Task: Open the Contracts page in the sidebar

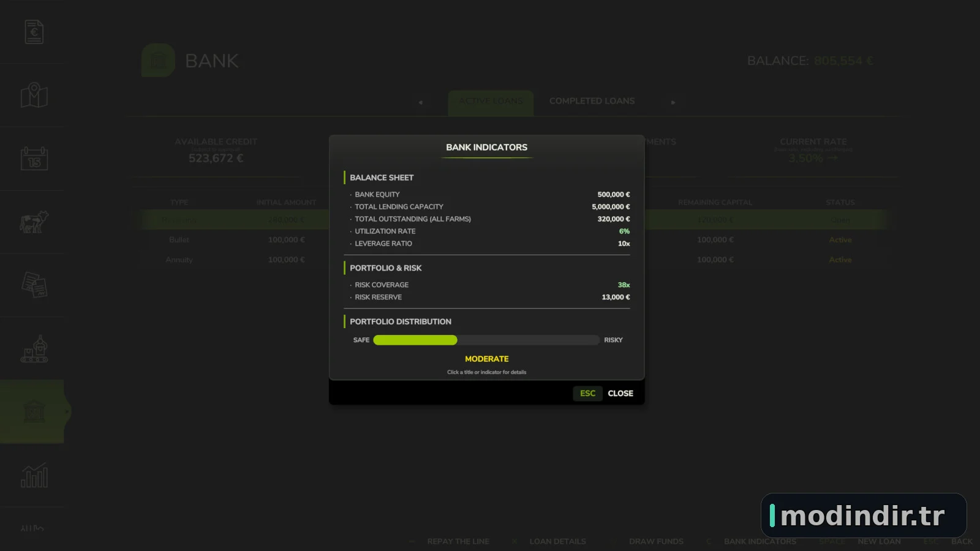Action: [x=34, y=285]
